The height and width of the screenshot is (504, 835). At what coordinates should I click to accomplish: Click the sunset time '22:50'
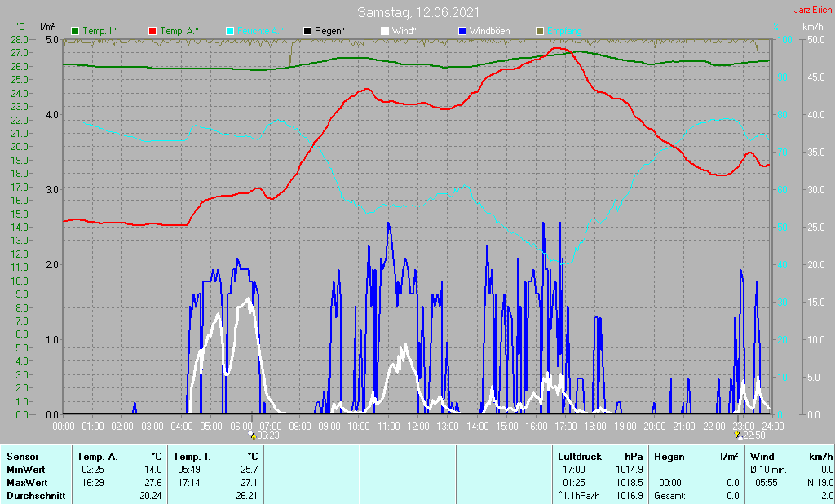(753, 435)
